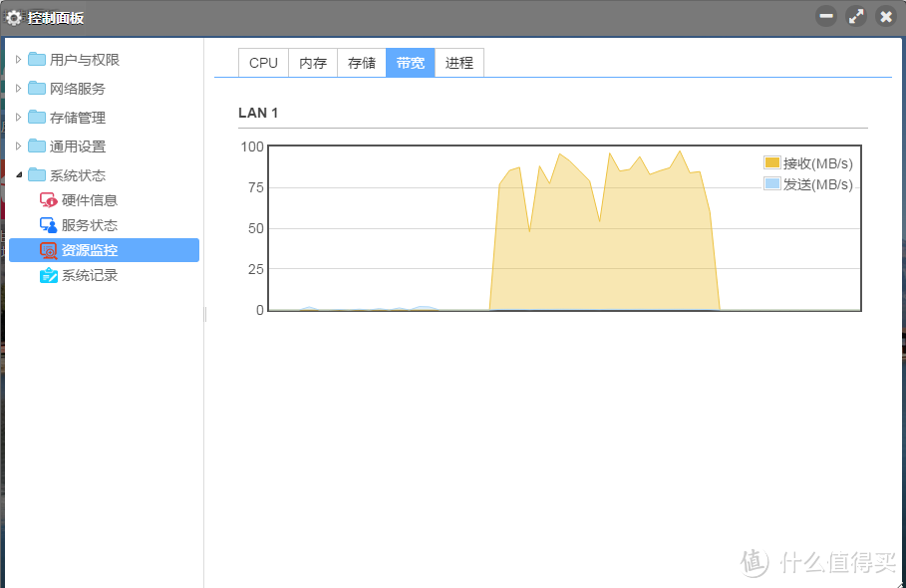
Task: Click the 硬件信息 hardware info icon
Action: click(49, 200)
